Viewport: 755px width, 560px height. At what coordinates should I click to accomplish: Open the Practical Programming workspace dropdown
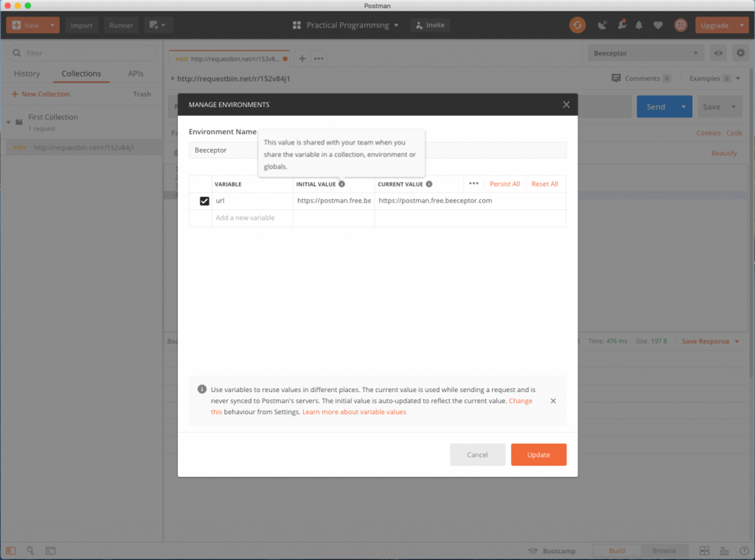[x=396, y=25]
